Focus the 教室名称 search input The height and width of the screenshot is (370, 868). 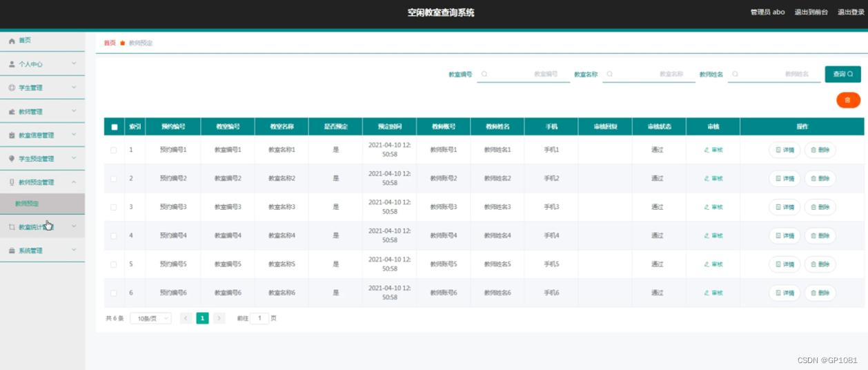click(649, 74)
